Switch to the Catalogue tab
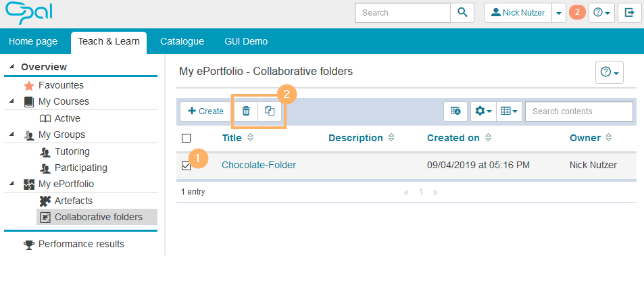 [x=182, y=41]
